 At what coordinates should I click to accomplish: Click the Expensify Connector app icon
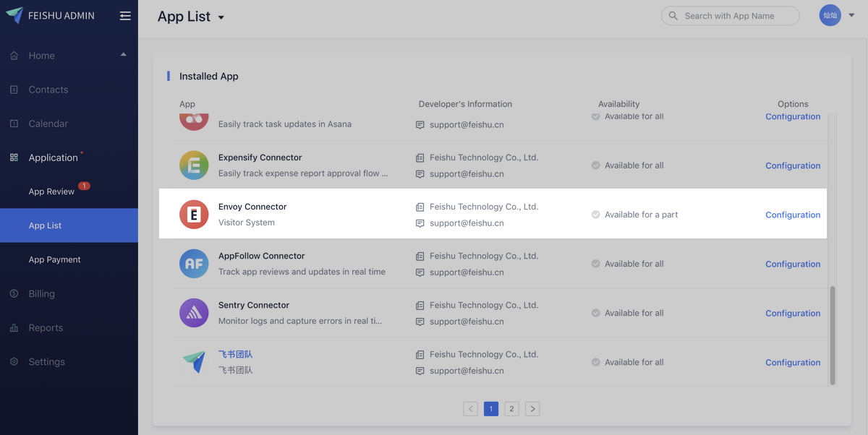pyautogui.click(x=194, y=165)
